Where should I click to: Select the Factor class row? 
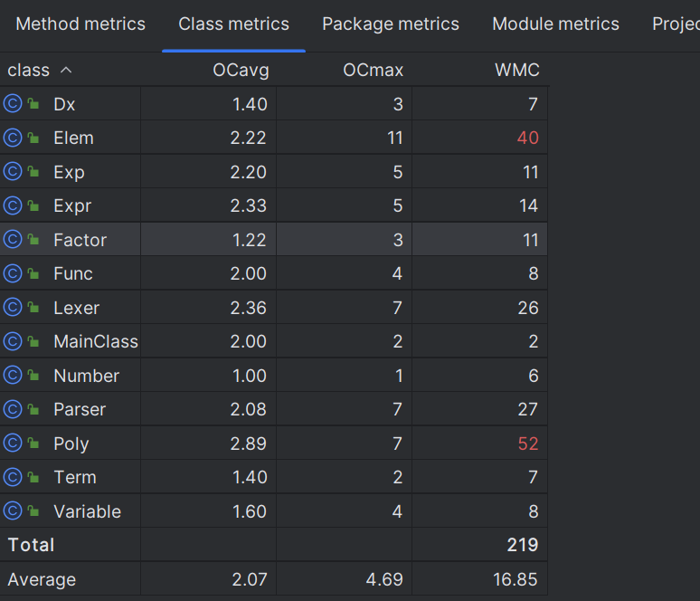tap(274, 240)
